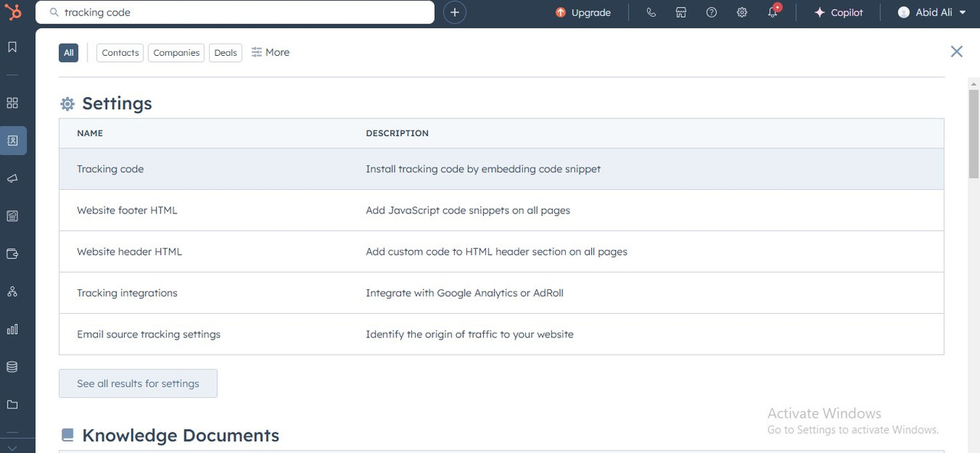Image resolution: width=980 pixels, height=453 pixels.
Task: Click 'Add custom code to HTML header section'
Action: (497, 252)
